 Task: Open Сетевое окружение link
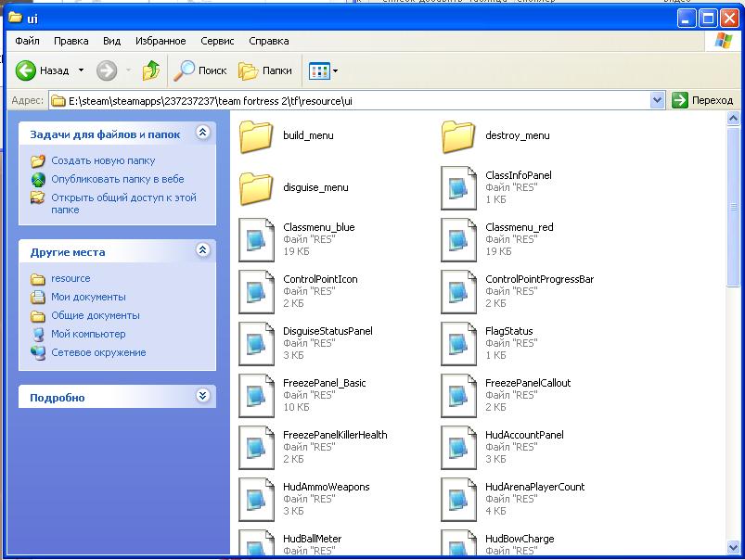tap(98, 352)
